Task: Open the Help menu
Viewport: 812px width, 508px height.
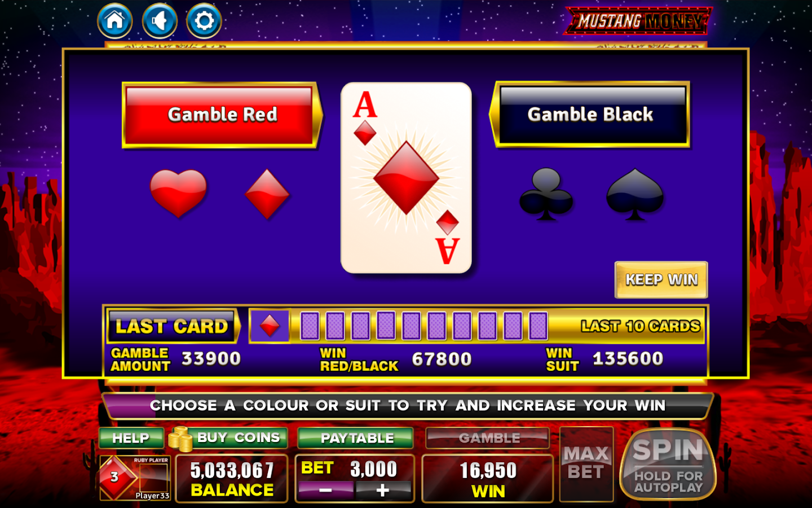Action: (131, 438)
